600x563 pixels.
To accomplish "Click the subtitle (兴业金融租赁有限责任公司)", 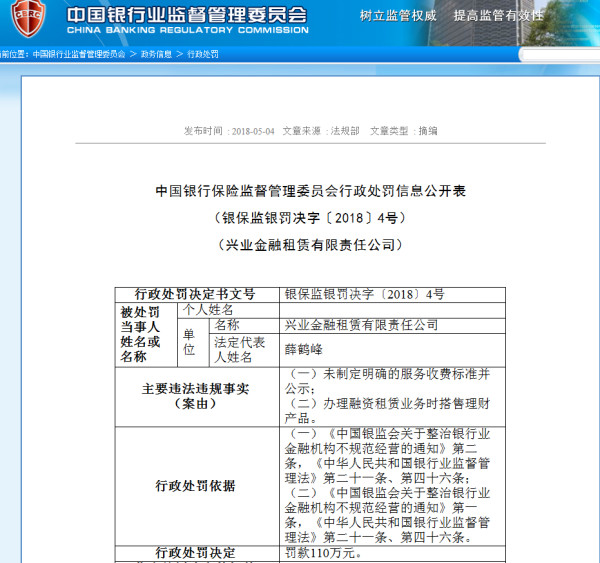I will click(310, 245).
